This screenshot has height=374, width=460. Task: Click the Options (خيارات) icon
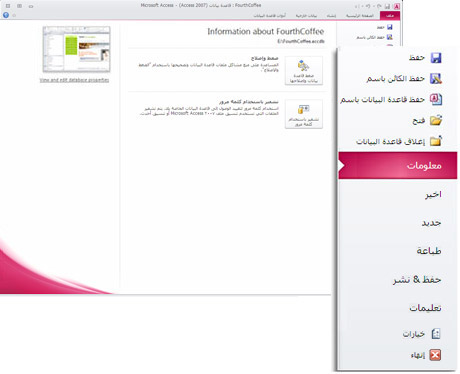tap(436, 333)
